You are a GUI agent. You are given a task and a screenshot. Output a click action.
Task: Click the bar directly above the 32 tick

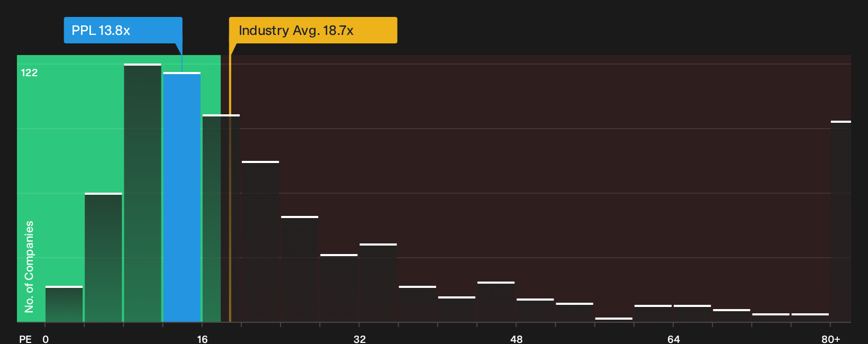tap(378, 283)
